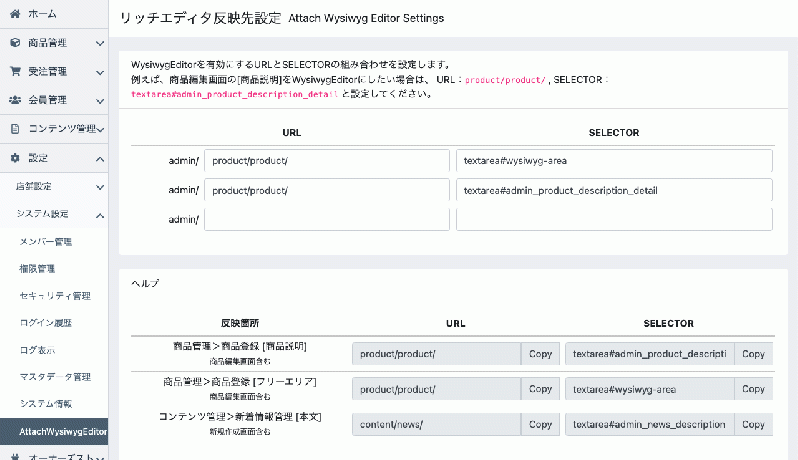Click コンテンツ管理>新着情報管理 [本文] label

click(240, 417)
